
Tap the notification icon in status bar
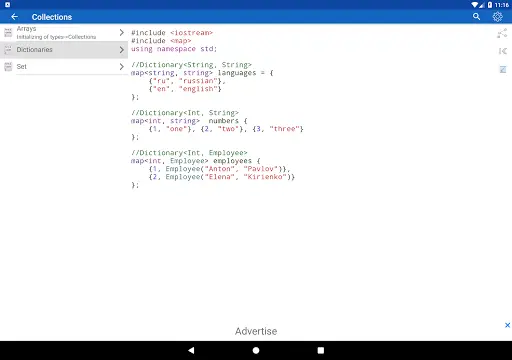[7, 5]
